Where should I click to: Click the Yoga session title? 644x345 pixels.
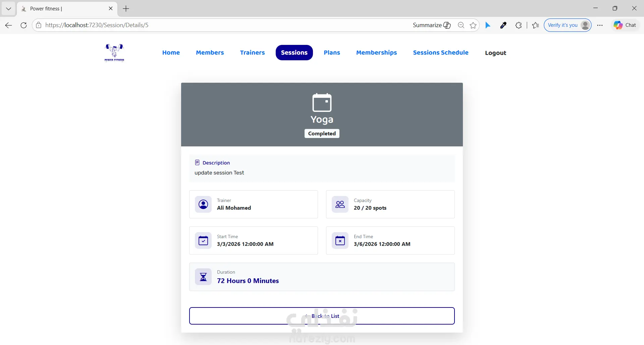pos(322,120)
